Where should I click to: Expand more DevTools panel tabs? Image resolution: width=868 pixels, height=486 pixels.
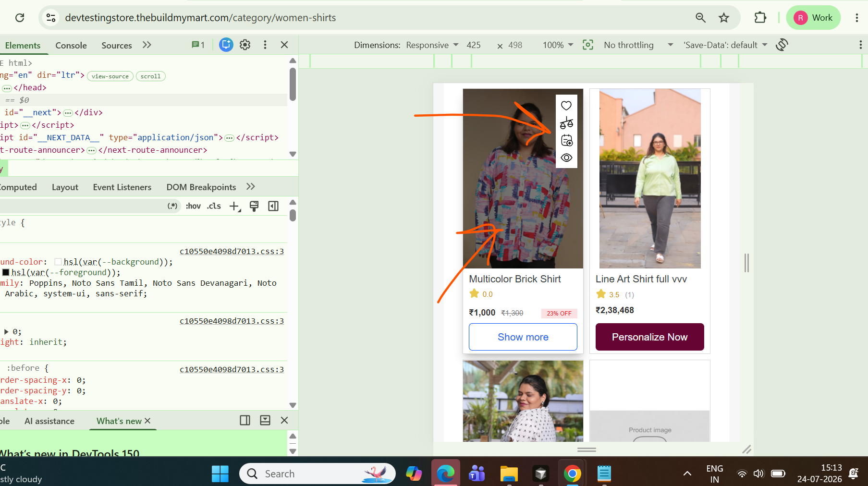(x=147, y=45)
